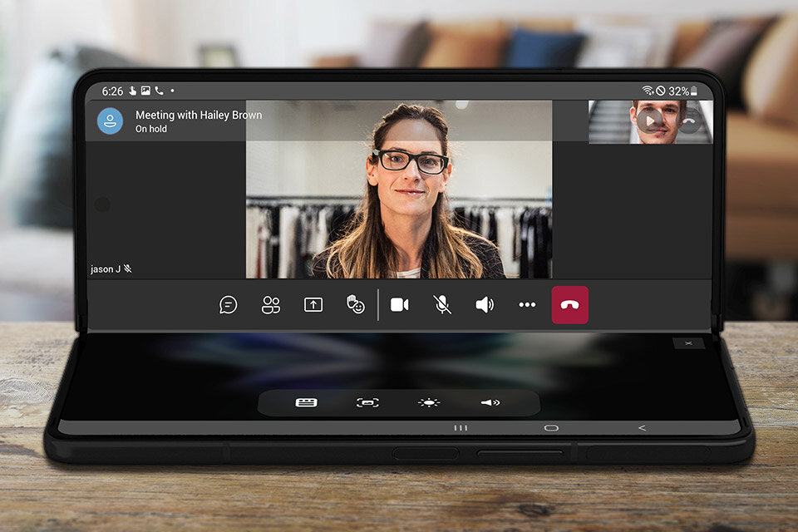Open raise hand and reactions
798x532 pixels.
(x=356, y=305)
